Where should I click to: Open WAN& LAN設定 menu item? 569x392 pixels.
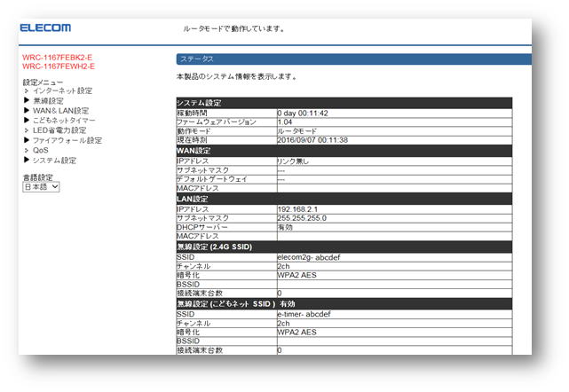pos(60,111)
